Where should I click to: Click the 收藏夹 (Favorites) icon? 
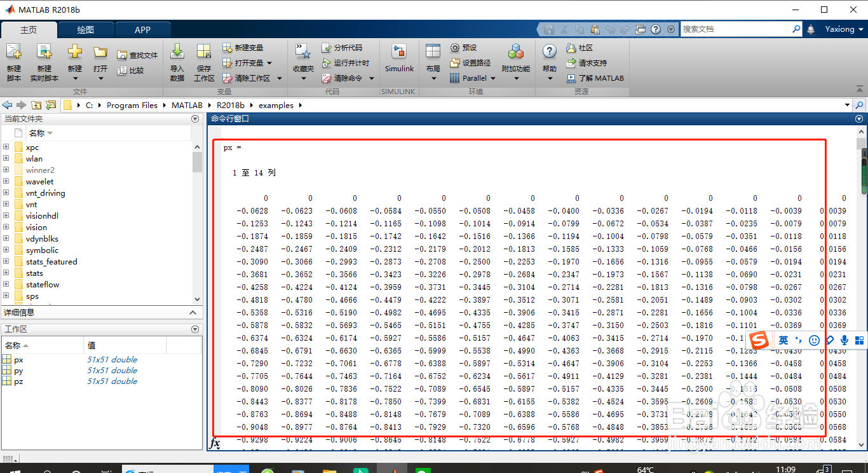[x=303, y=52]
